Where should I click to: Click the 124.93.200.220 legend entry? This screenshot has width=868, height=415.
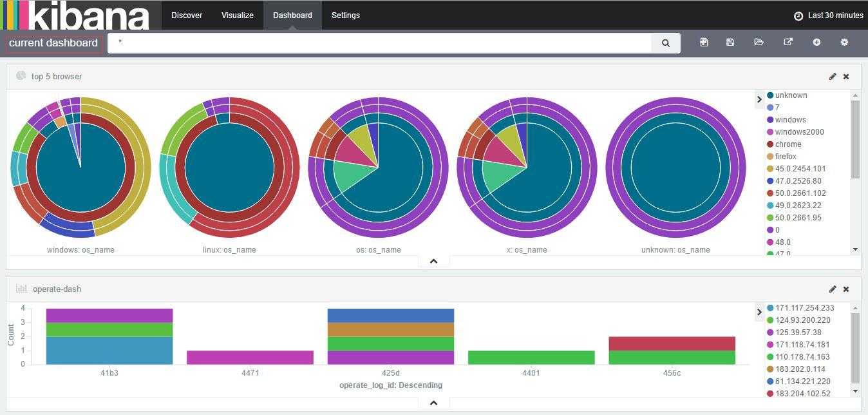coord(798,320)
